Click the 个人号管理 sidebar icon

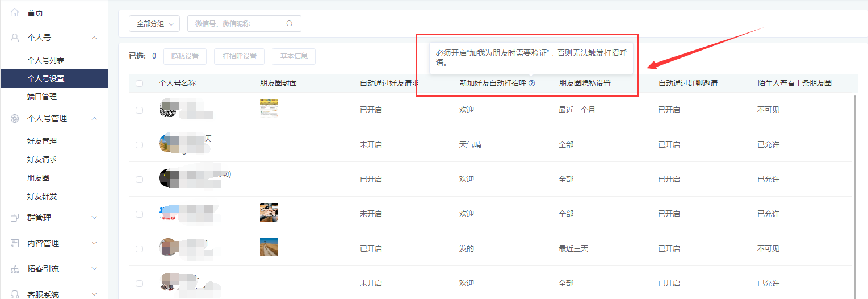point(15,118)
